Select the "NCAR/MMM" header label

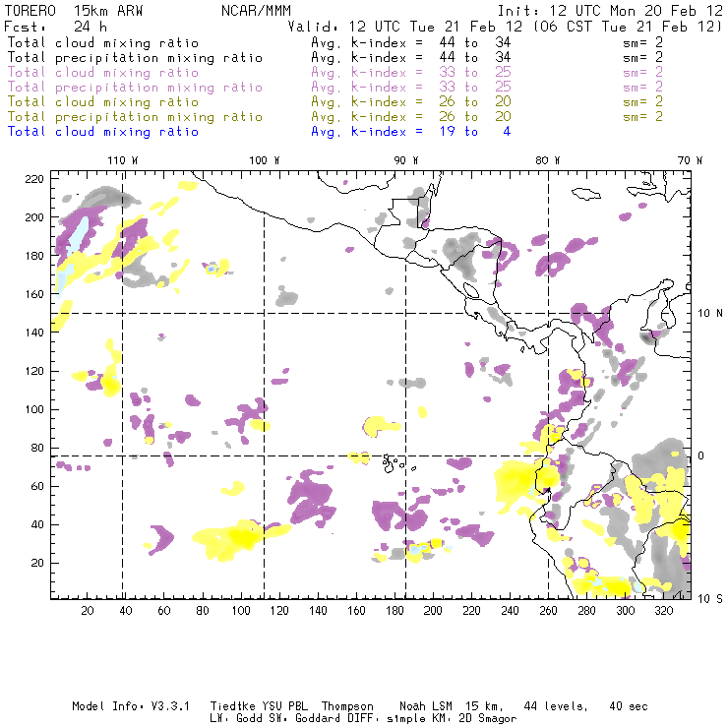point(257,11)
